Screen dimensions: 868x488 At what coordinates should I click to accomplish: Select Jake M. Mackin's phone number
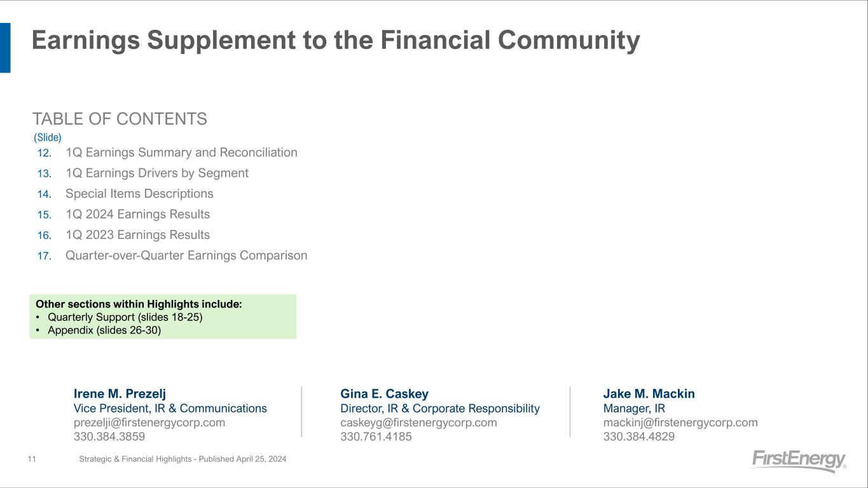click(638, 437)
